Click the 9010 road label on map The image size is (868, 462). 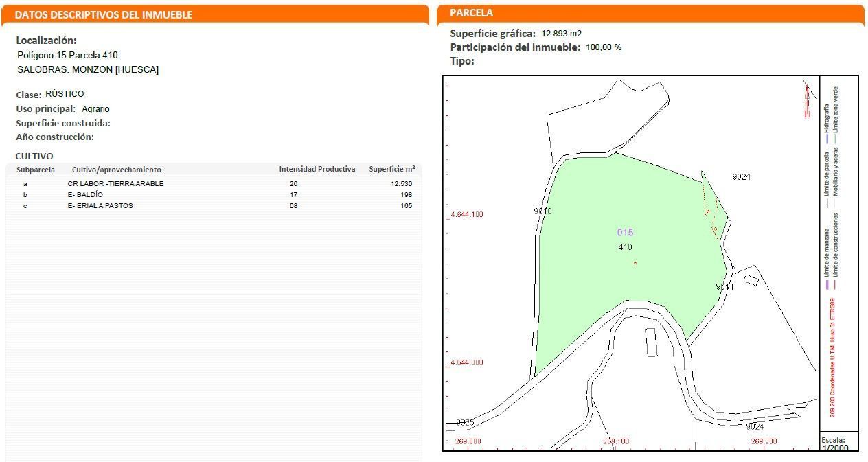coord(542,211)
